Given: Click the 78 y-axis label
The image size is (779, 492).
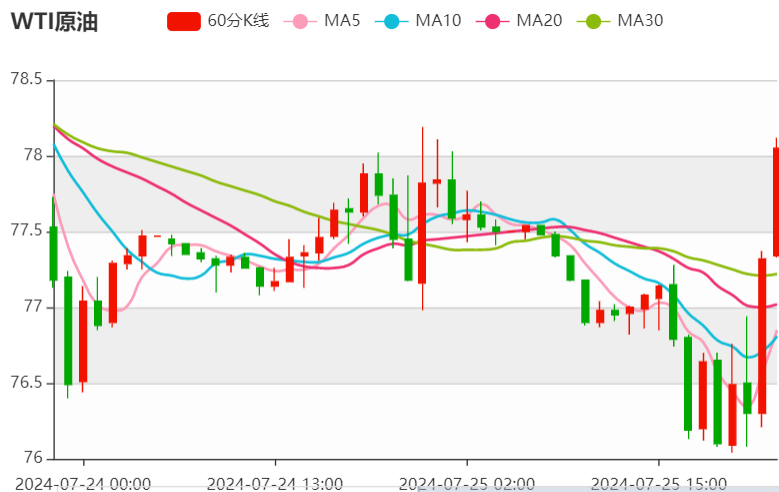Looking at the screenshot, I should 33,155.
